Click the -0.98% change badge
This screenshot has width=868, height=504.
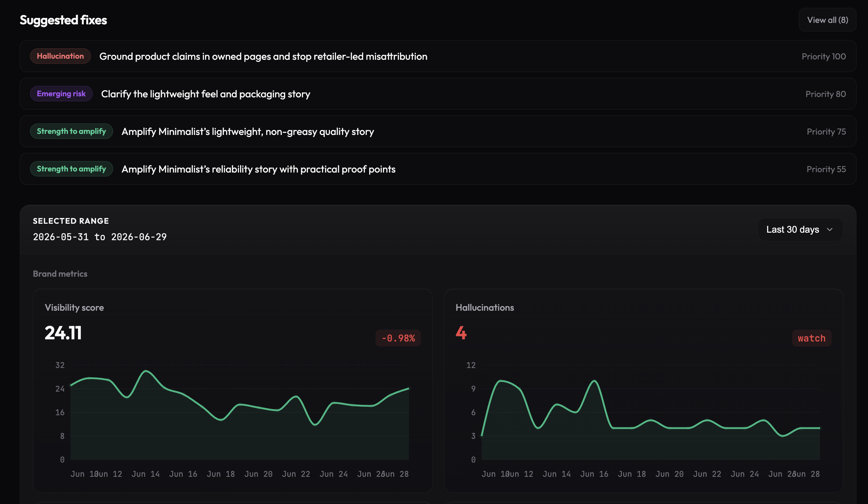click(x=398, y=338)
